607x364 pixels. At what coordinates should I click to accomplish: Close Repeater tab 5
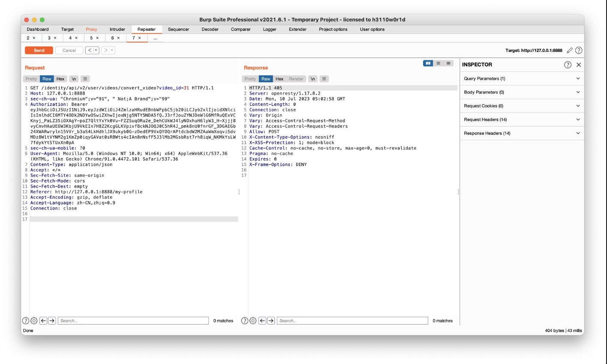click(x=97, y=38)
